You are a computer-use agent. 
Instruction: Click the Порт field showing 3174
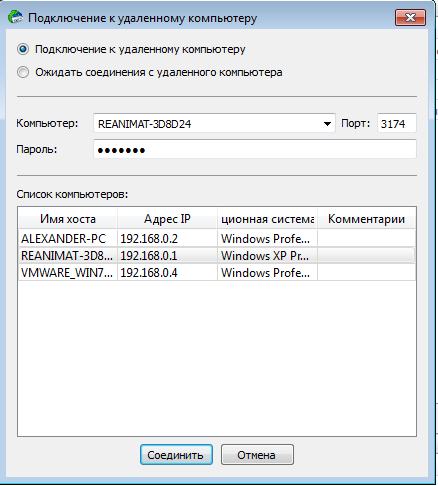tap(397, 124)
